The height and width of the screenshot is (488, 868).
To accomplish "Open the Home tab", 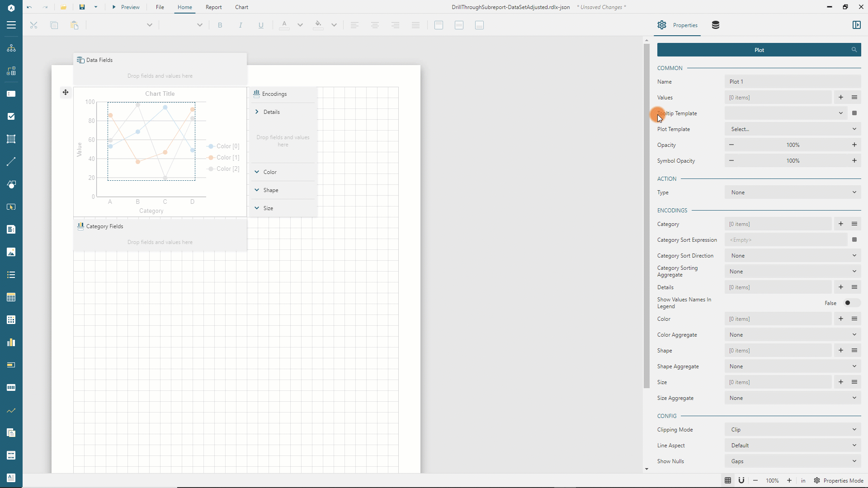I will 184,7.
